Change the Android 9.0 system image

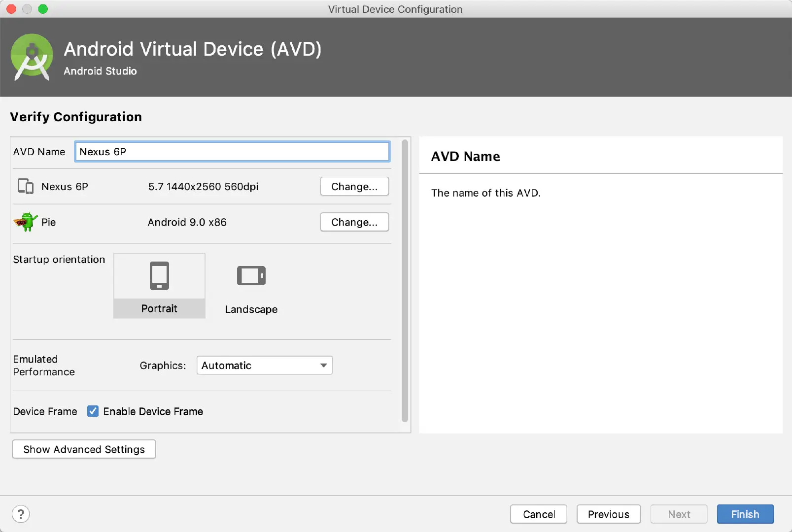coord(354,222)
